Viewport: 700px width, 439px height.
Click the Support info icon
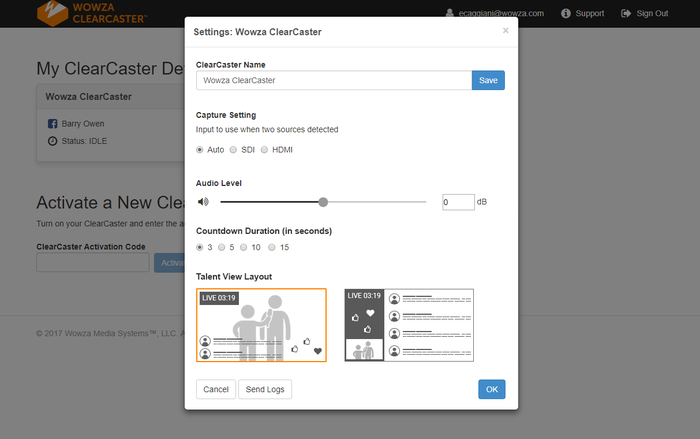566,14
